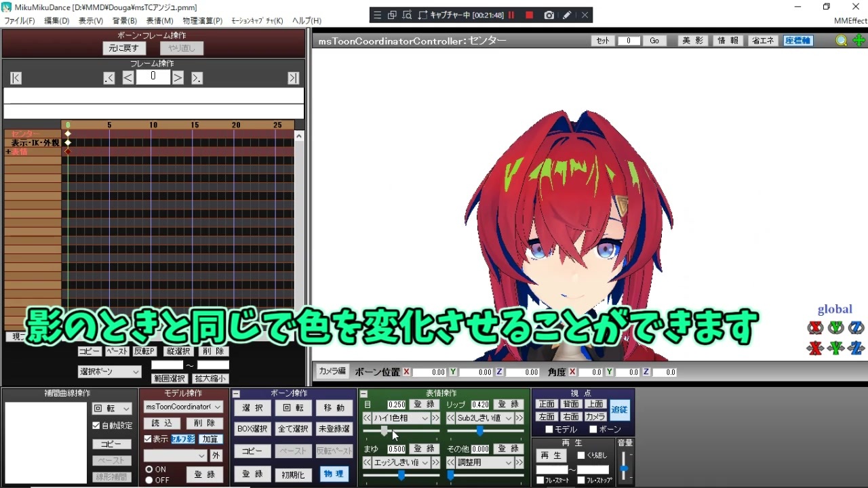Jump to the first frame
Viewport: 868px width, 488px height.
point(16,78)
